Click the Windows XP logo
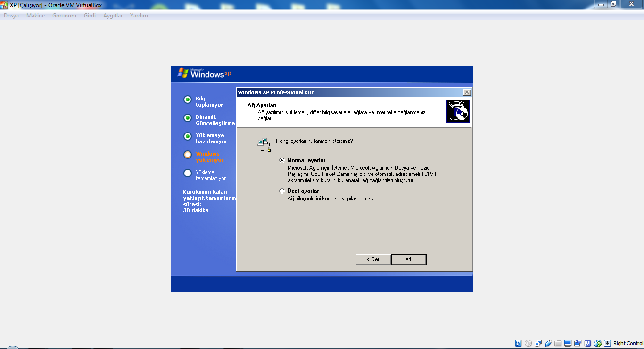 pyautogui.click(x=204, y=73)
